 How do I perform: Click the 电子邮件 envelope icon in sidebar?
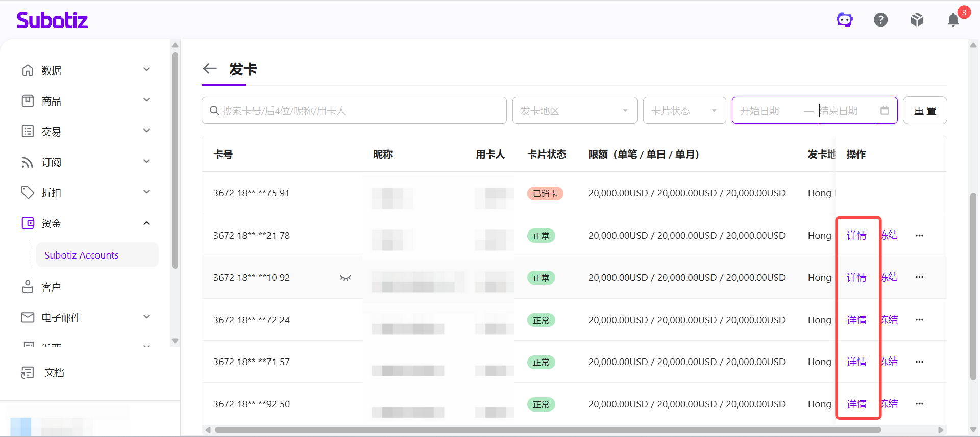tap(28, 318)
